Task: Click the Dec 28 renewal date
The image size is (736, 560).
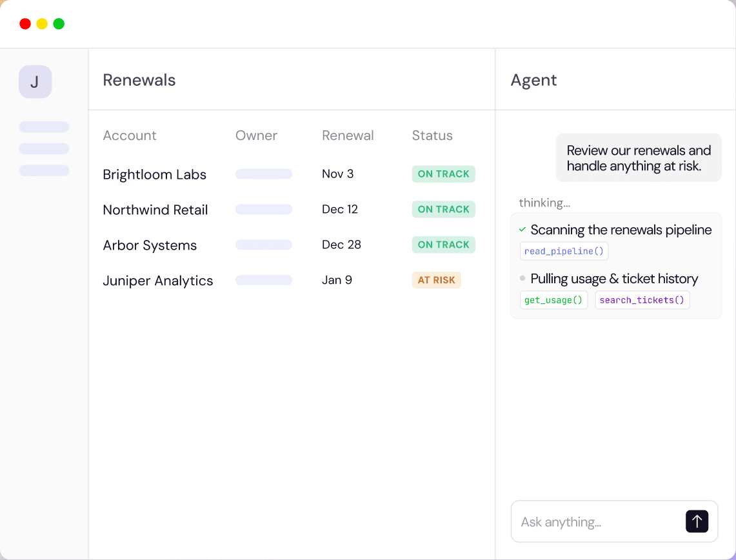Action: 341,245
